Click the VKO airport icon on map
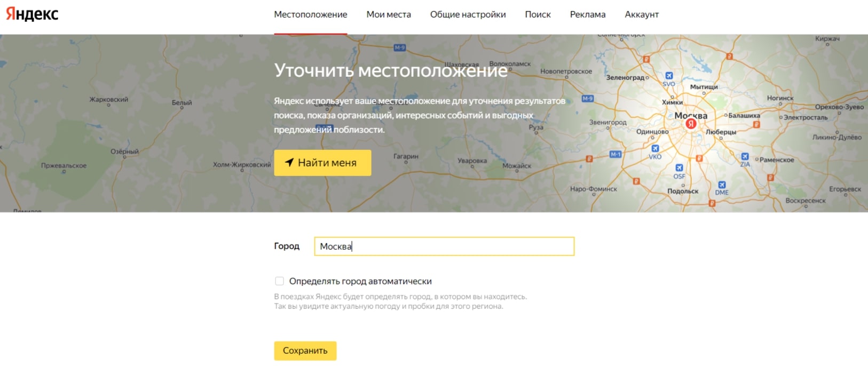Screen dimensions: 868x366 point(655,149)
